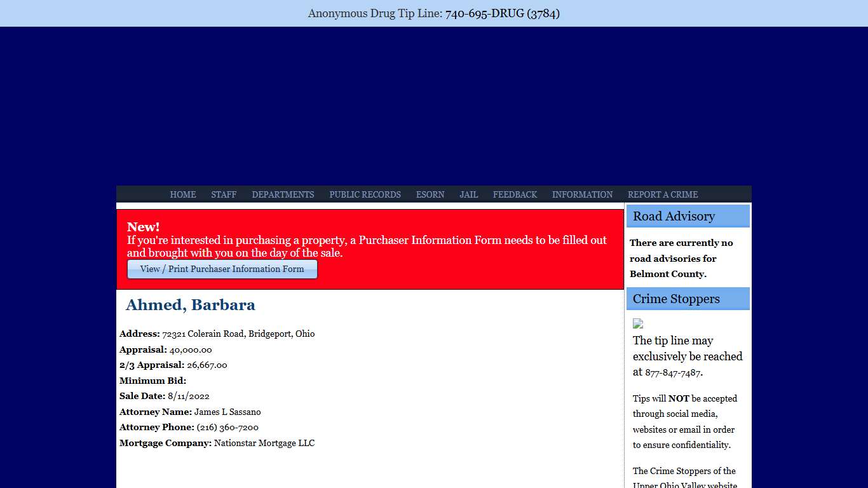Select ESORN in the navigation bar
This screenshot has width=868, height=488.
[430, 194]
